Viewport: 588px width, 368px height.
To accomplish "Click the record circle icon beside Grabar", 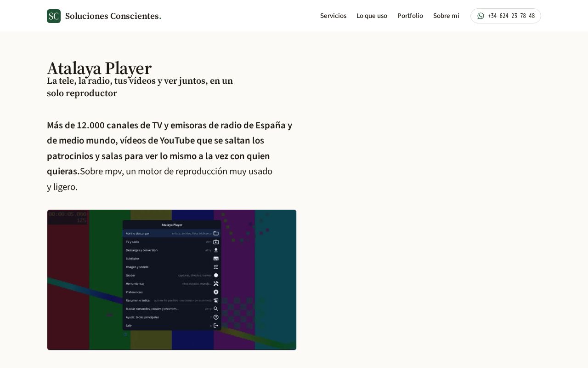I will (x=216, y=275).
